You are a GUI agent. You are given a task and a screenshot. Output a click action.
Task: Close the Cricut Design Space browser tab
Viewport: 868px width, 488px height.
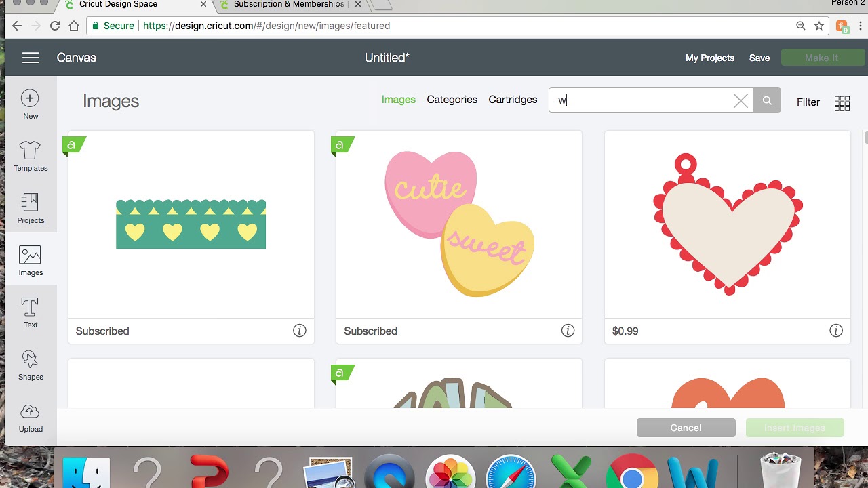click(x=203, y=5)
